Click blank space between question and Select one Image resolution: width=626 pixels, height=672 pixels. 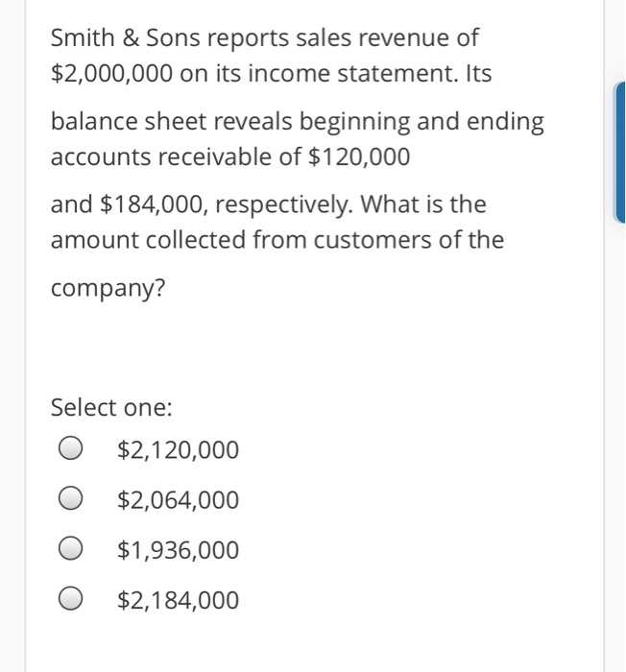(301, 349)
